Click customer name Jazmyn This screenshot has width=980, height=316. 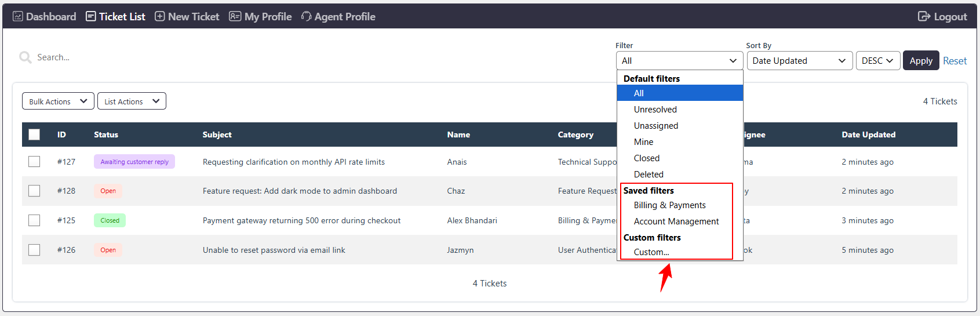(x=460, y=250)
